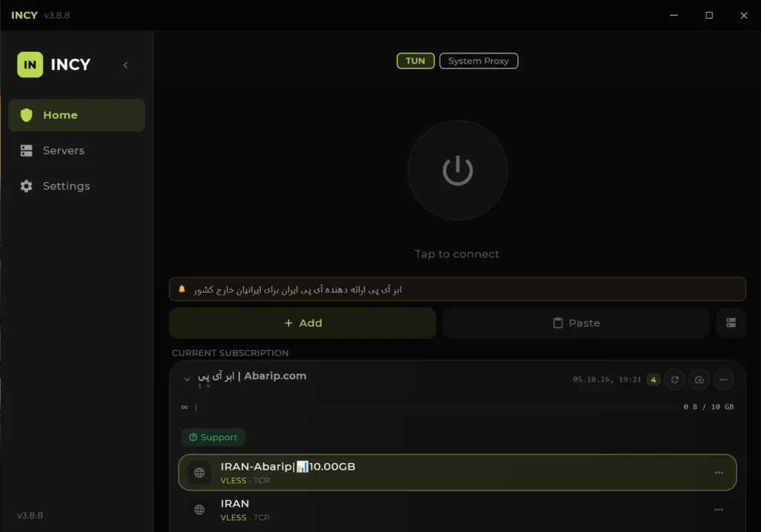Open options for IRAN server
The width and height of the screenshot is (761, 532).
[x=719, y=510]
